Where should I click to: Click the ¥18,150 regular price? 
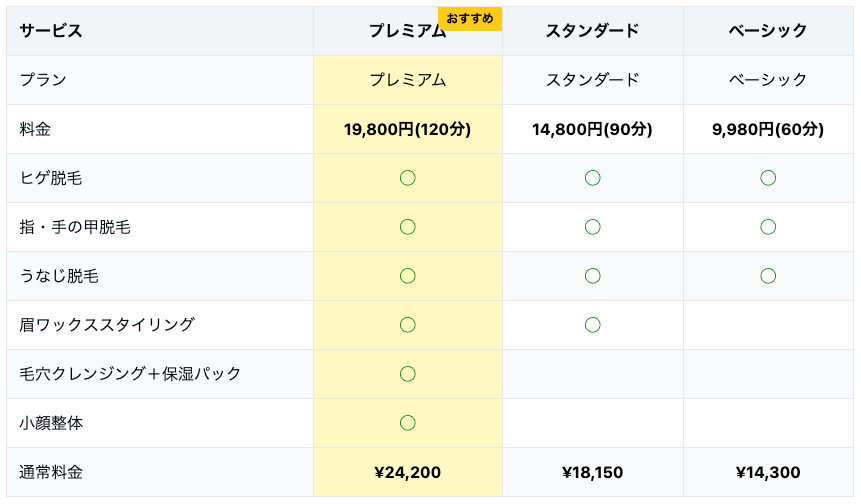click(x=592, y=473)
